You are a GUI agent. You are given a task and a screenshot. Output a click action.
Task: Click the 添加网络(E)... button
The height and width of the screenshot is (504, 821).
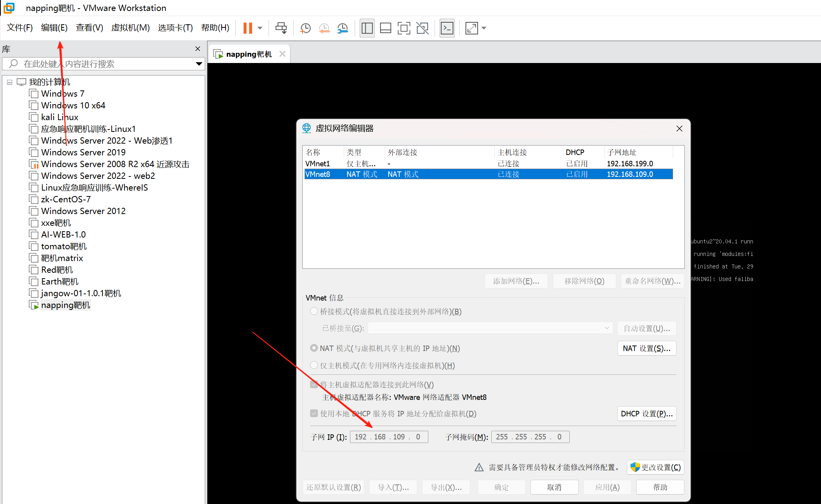tap(516, 281)
